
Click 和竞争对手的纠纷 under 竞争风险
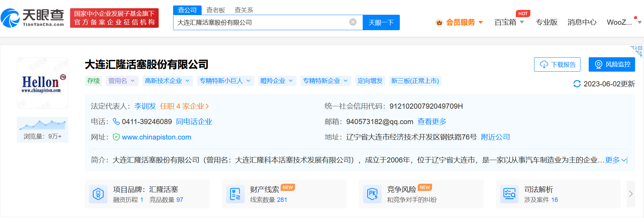(412, 200)
